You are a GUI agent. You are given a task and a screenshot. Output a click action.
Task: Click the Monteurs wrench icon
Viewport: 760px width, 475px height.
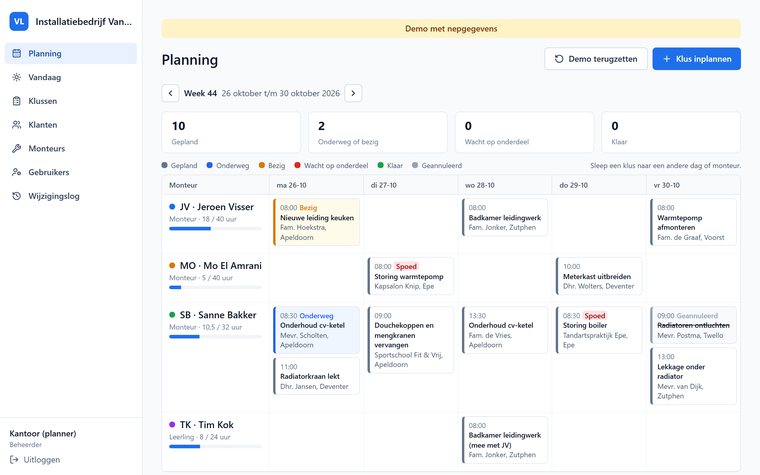[x=16, y=148]
